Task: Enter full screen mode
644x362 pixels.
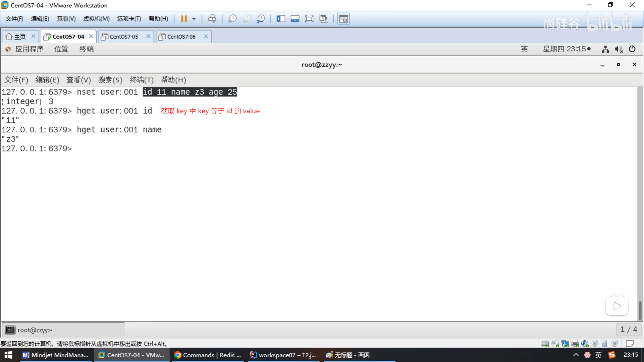Action: pyautogui.click(x=309, y=19)
